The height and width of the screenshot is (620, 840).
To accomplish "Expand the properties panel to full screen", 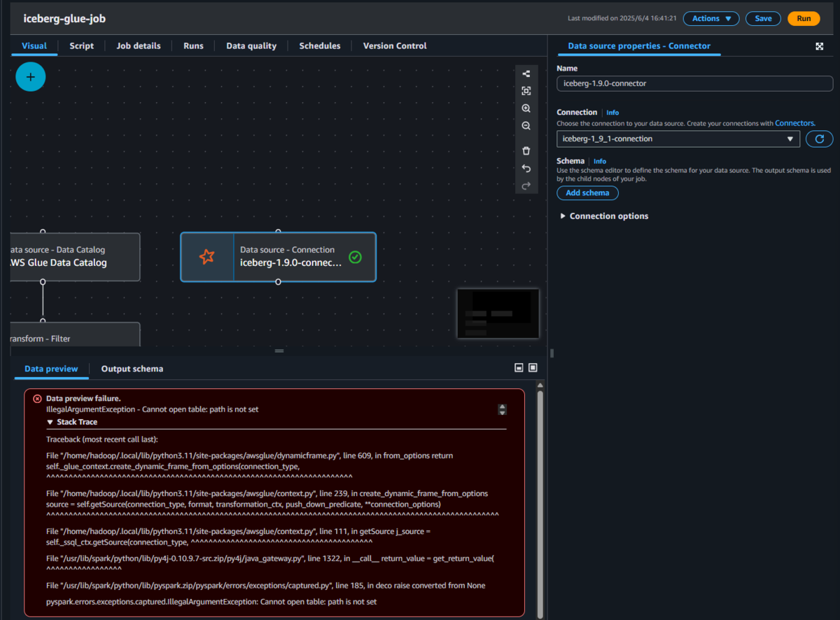I will point(820,46).
